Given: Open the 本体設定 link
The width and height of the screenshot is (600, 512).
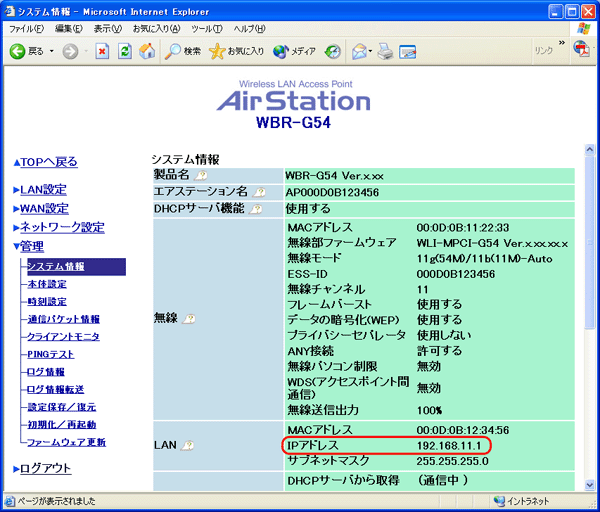Looking at the screenshot, I should tap(47, 284).
